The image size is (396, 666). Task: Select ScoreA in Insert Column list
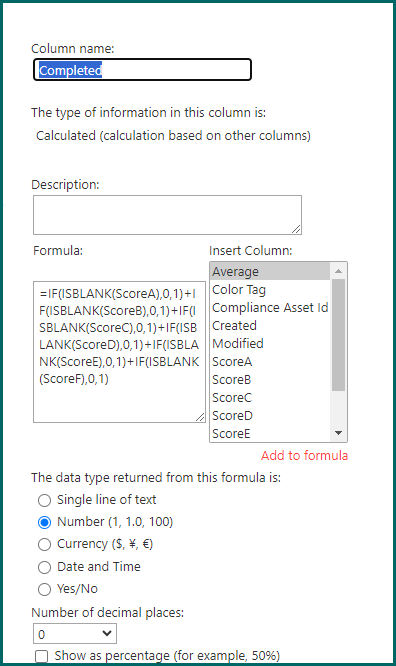point(270,361)
